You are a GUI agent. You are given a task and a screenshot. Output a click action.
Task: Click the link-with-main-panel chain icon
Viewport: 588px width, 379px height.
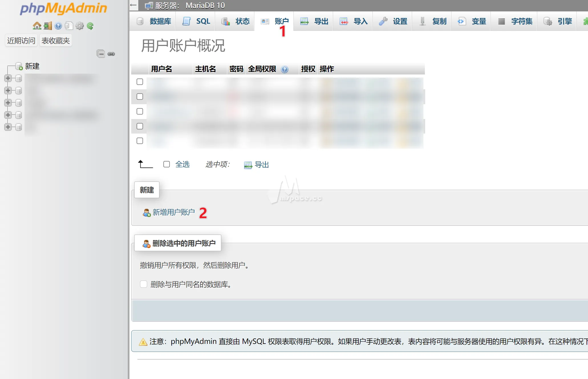111,54
